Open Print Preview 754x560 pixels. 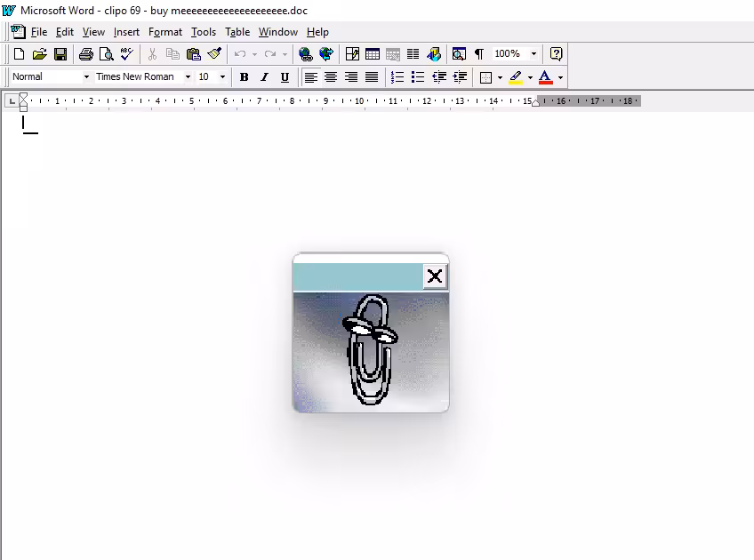click(107, 54)
